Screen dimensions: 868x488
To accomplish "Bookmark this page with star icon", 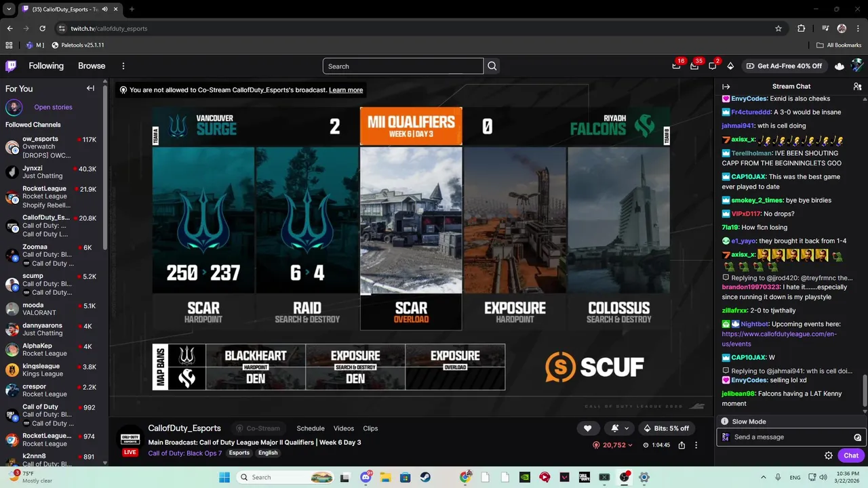I will click(778, 28).
